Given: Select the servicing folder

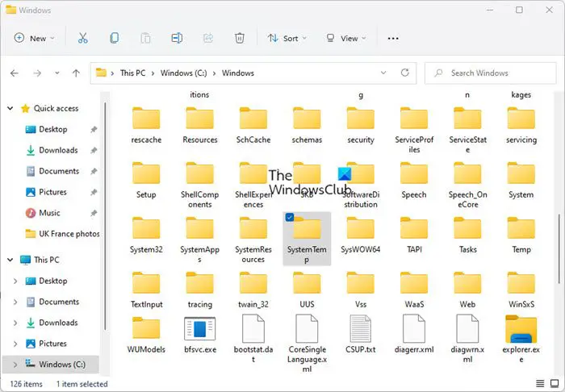Looking at the screenshot, I should pyautogui.click(x=521, y=126).
